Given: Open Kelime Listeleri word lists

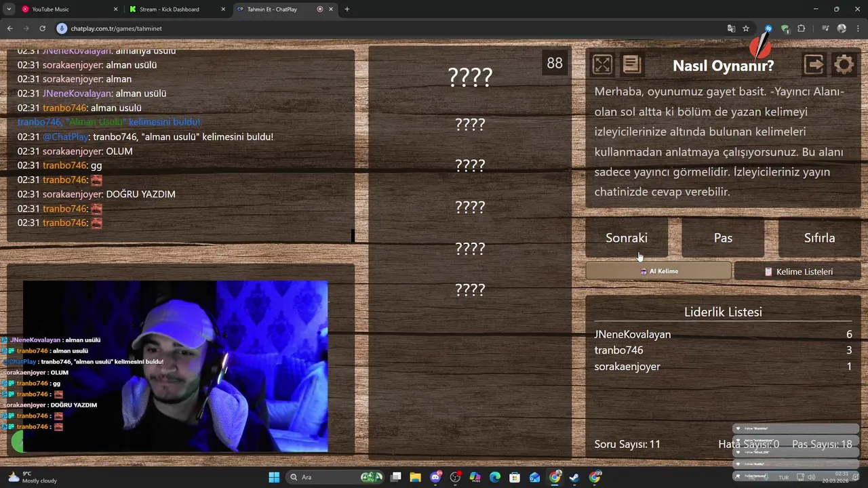Looking at the screenshot, I should (x=797, y=271).
